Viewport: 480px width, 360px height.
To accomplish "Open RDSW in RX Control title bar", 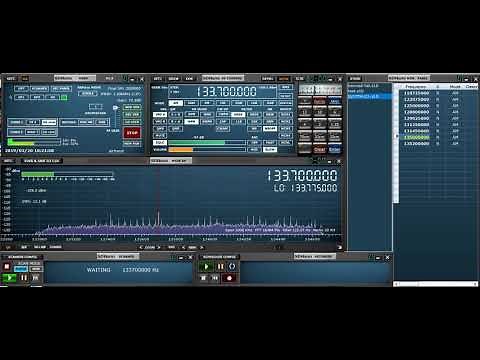I will [x=173, y=79].
